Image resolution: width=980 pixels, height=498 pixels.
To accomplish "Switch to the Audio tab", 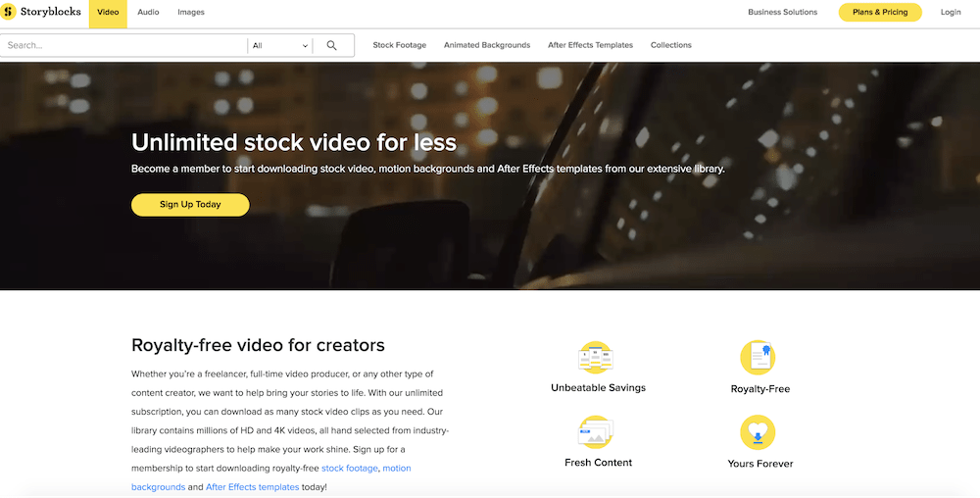I will [x=148, y=13].
